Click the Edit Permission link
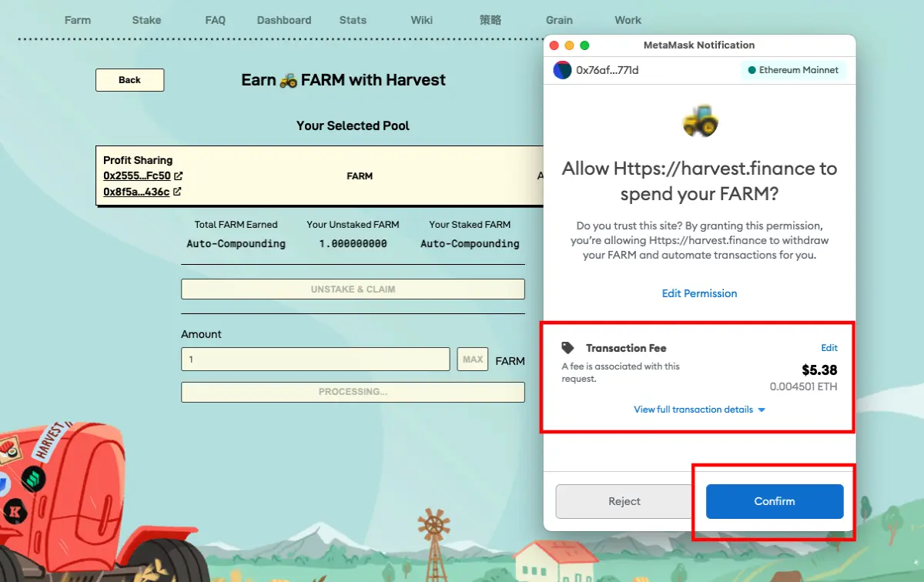The width and height of the screenshot is (924, 582). coord(699,293)
